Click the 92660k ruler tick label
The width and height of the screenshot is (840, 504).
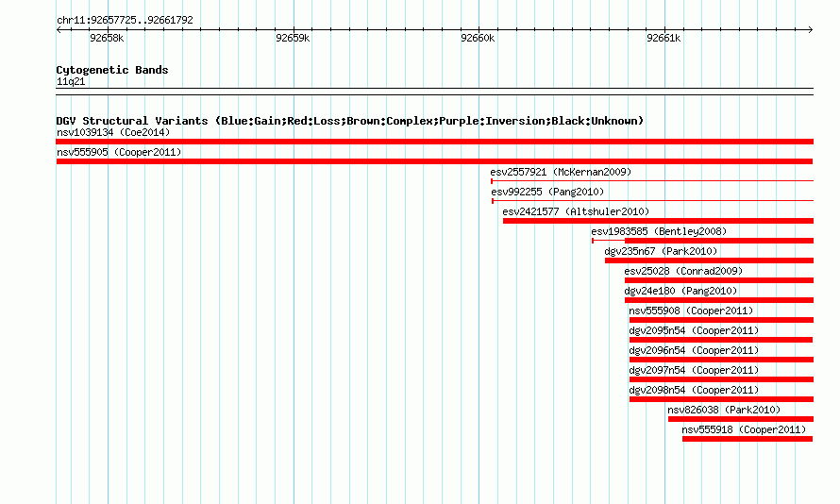pos(478,38)
